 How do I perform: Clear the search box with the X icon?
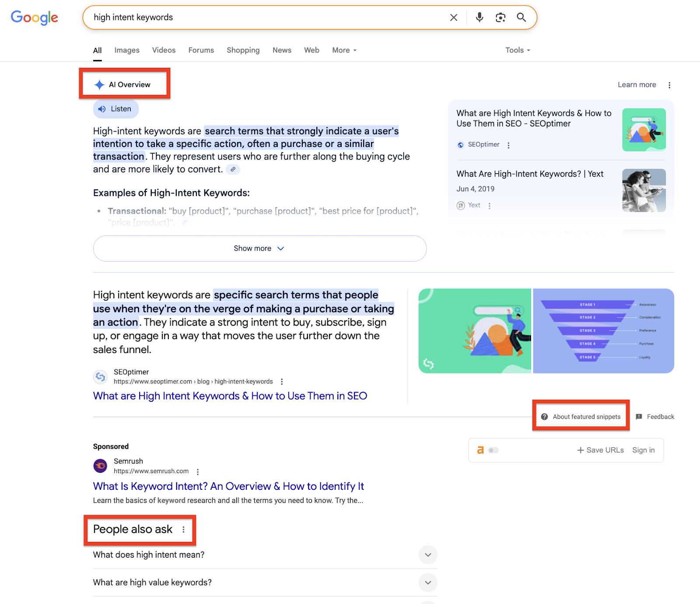[x=454, y=17]
